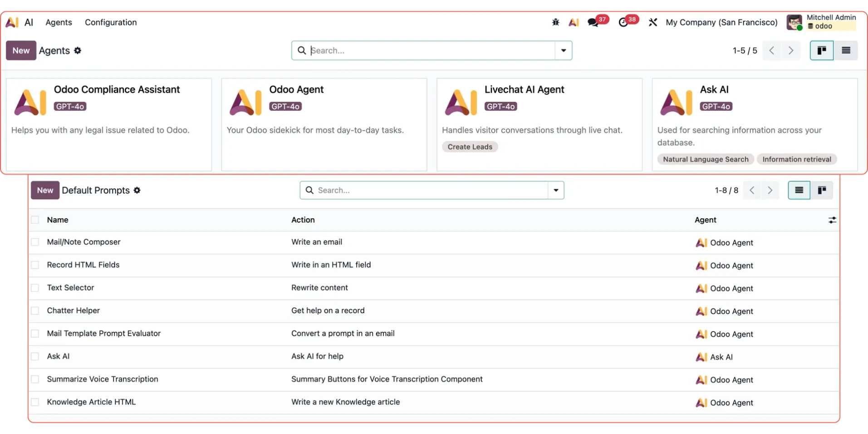Open activities clock with 38 badge
Image resolution: width=868 pixels, height=434 pixels.
tap(628, 21)
